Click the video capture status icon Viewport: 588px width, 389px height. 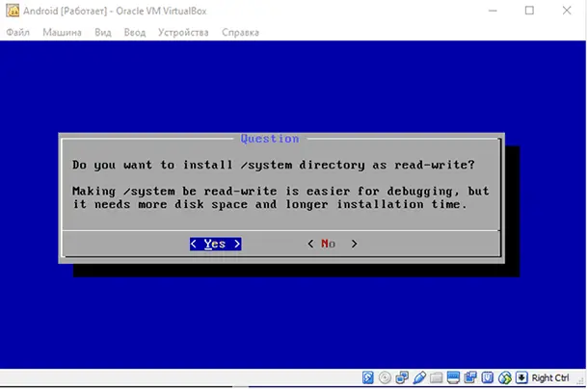pyautogui.click(x=470, y=377)
